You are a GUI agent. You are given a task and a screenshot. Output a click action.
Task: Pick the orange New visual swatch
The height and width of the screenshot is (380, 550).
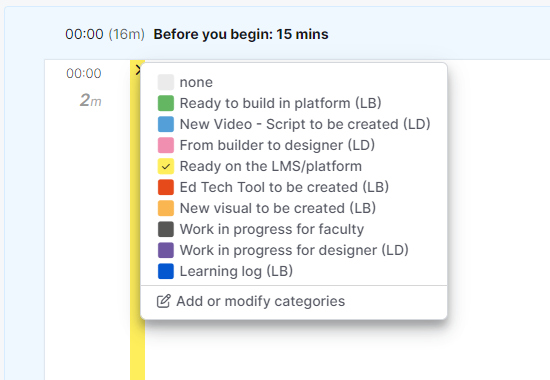coord(166,208)
